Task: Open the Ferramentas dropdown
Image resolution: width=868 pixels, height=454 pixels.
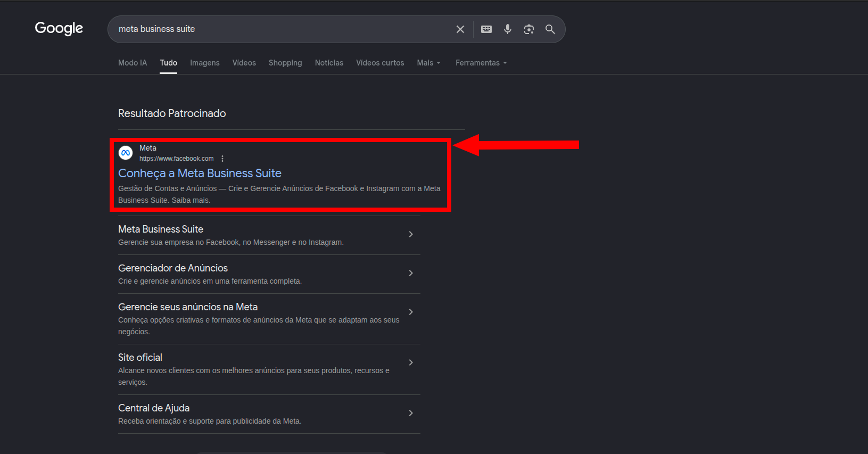Action: (481, 63)
